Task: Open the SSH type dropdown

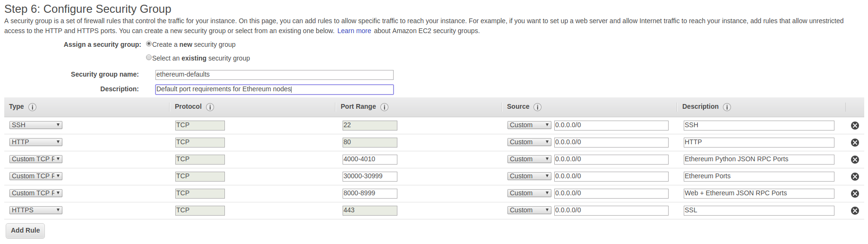Action: pos(36,125)
